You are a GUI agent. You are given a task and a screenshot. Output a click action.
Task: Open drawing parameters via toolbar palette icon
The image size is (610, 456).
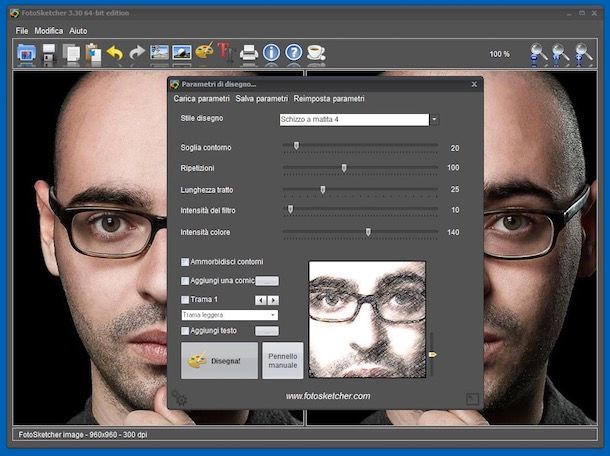click(x=205, y=51)
